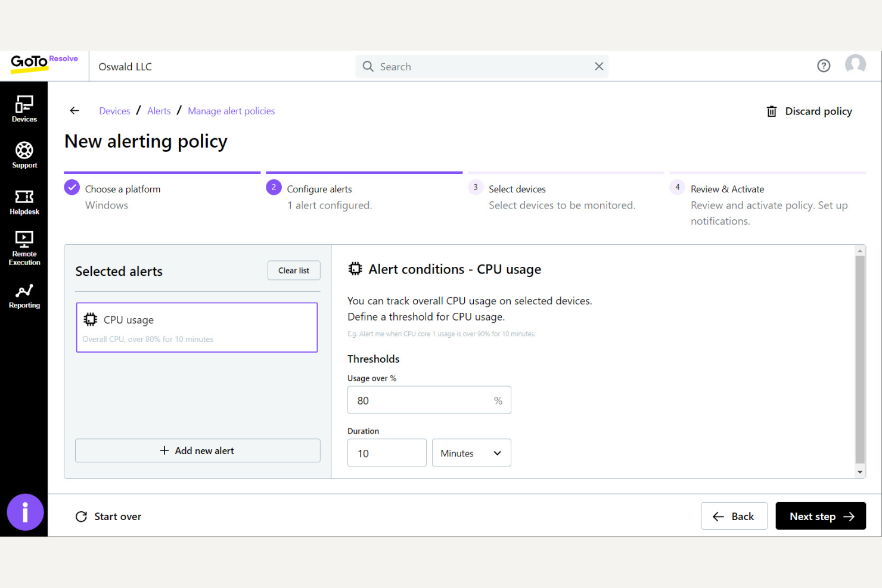Open Remote Execution in the sidebar
This screenshot has width=882, height=588.
pyautogui.click(x=24, y=245)
